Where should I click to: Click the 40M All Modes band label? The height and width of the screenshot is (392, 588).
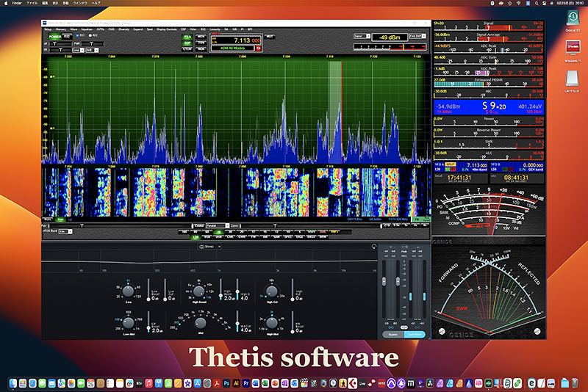coord(232,48)
